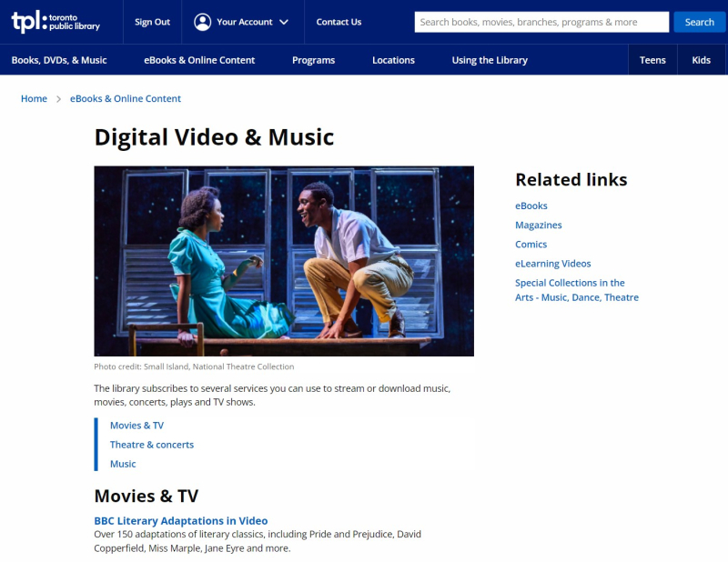728x562 pixels.
Task: Expand the Your Account dropdown chevron
Action: (284, 22)
